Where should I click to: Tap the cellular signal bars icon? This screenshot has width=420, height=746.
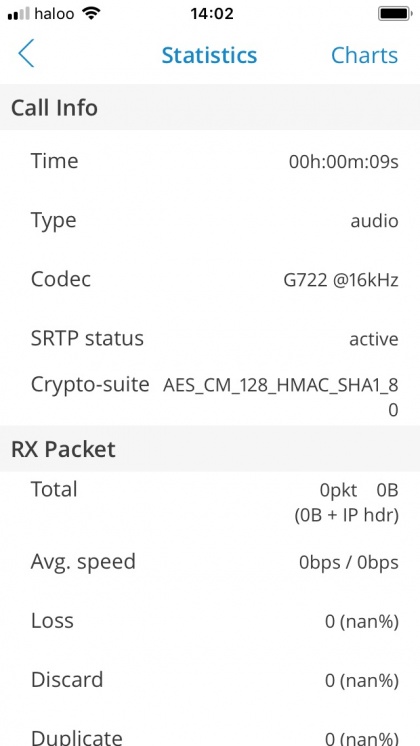coord(19,14)
